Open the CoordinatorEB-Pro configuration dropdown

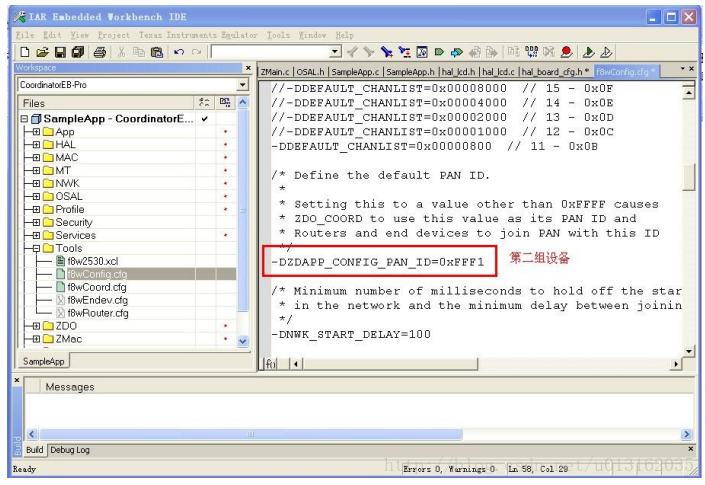(242, 85)
